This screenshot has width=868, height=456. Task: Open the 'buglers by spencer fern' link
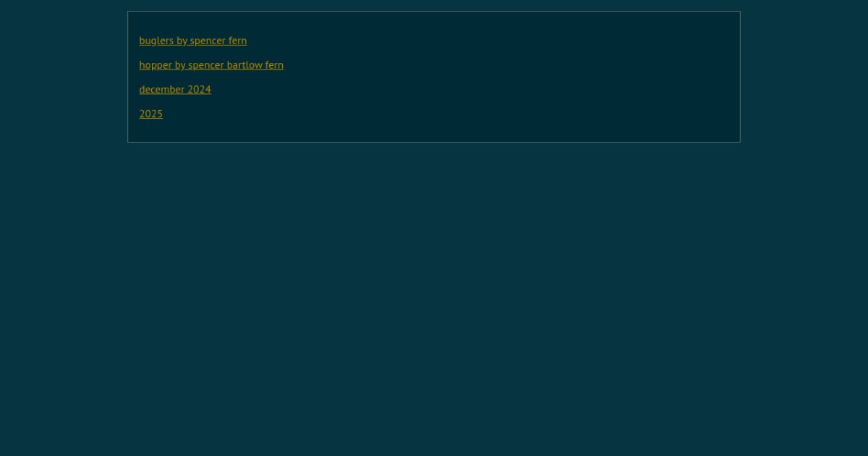(192, 41)
